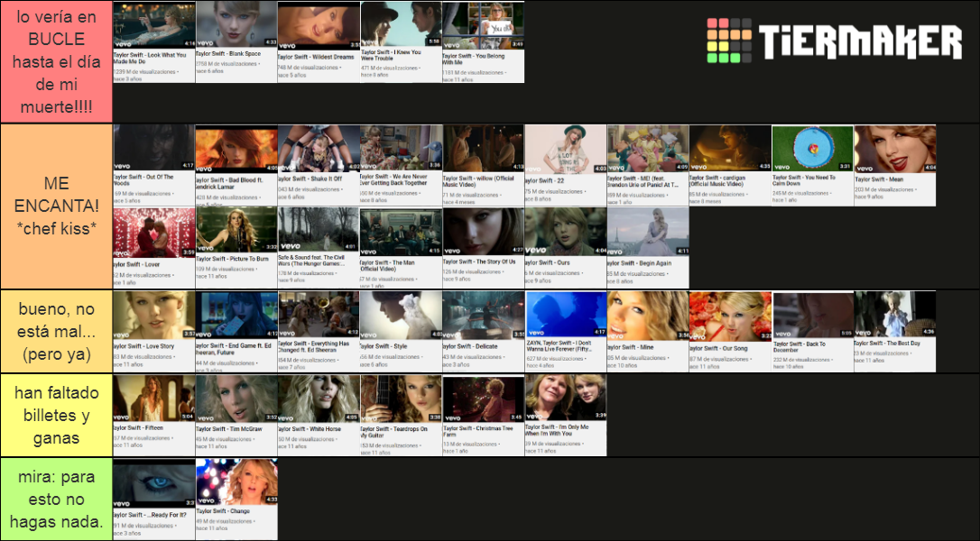The height and width of the screenshot is (541, 980).
Task: Click 'The Story Of Us' thumbnail
Action: click(x=484, y=247)
